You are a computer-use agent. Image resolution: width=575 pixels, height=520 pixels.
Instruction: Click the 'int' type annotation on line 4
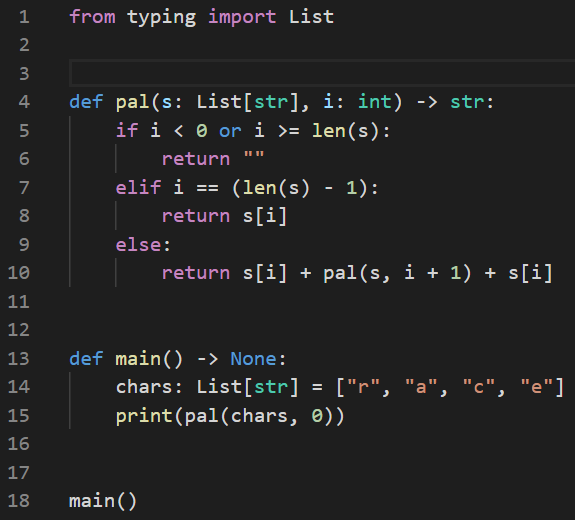pyautogui.click(x=374, y=102)
